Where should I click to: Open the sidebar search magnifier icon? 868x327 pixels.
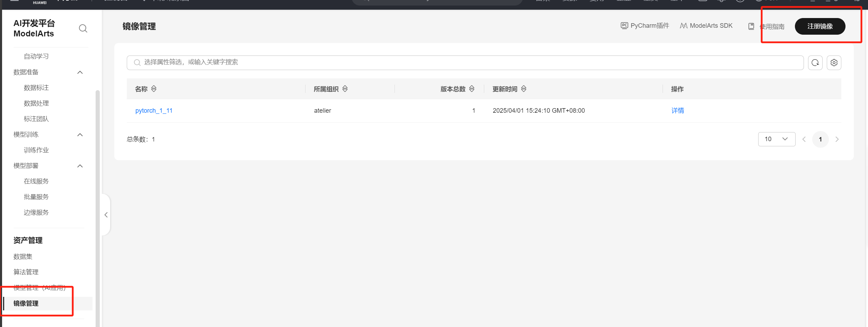83,28
